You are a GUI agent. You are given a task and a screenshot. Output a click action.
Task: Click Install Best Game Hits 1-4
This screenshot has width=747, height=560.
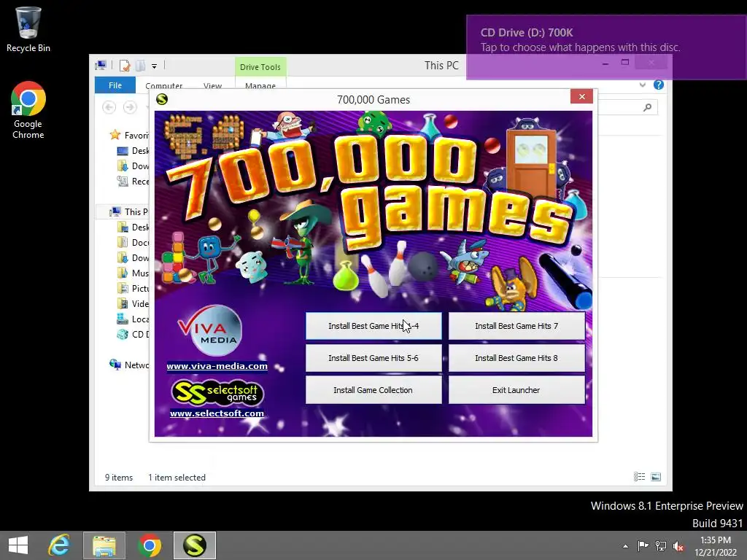[373, 326]
